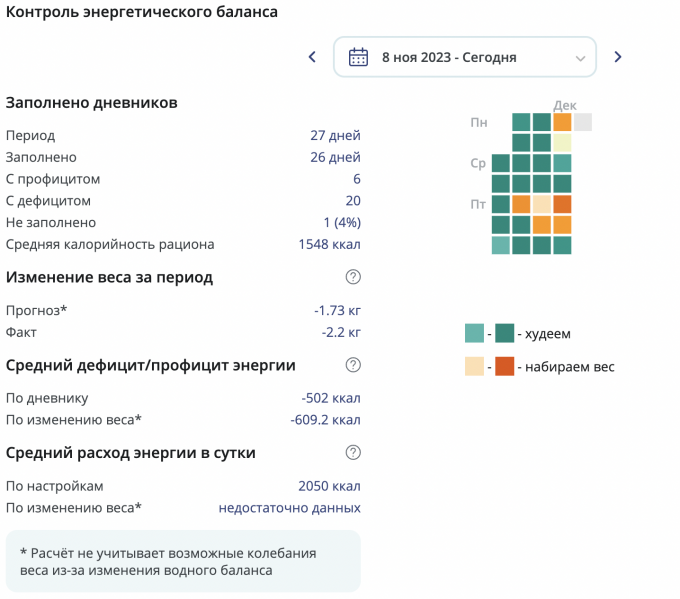Click the pale yellow day cell under Дек
This screenshot has width=680, height=599.
coord(562,143)
